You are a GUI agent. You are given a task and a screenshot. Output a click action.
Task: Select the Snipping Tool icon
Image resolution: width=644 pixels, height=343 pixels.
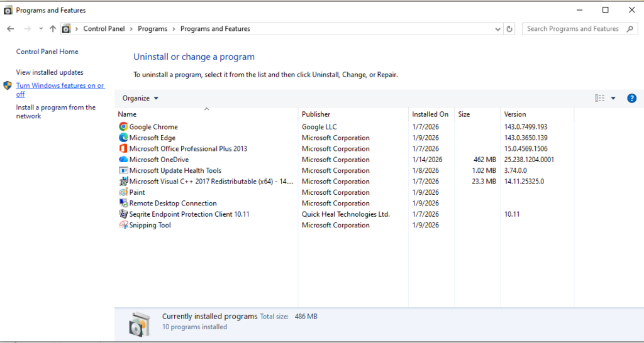123,226
